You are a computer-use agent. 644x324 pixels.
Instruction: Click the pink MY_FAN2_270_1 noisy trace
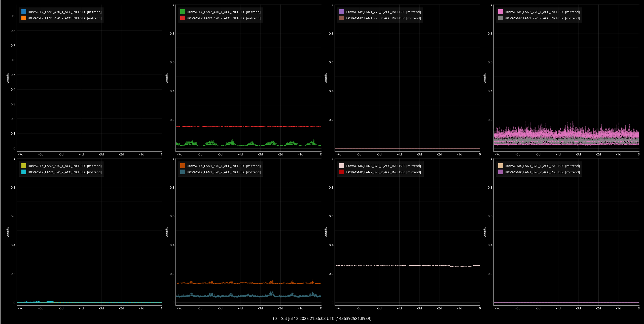566,134
